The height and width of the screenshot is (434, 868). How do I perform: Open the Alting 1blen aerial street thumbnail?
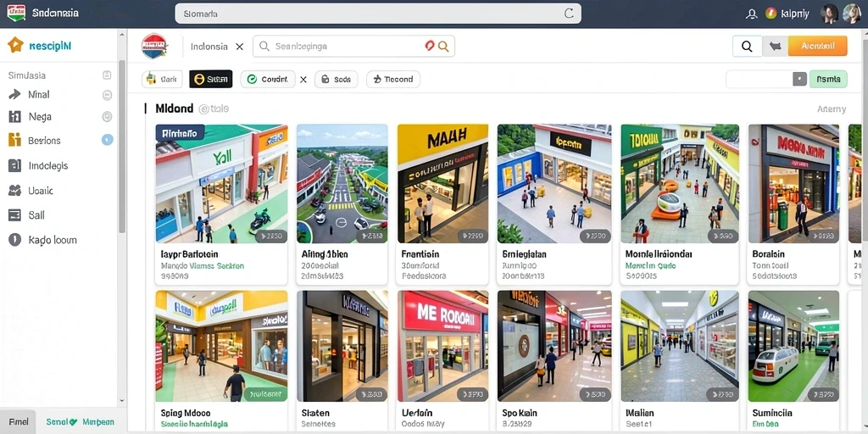point(342,184)
